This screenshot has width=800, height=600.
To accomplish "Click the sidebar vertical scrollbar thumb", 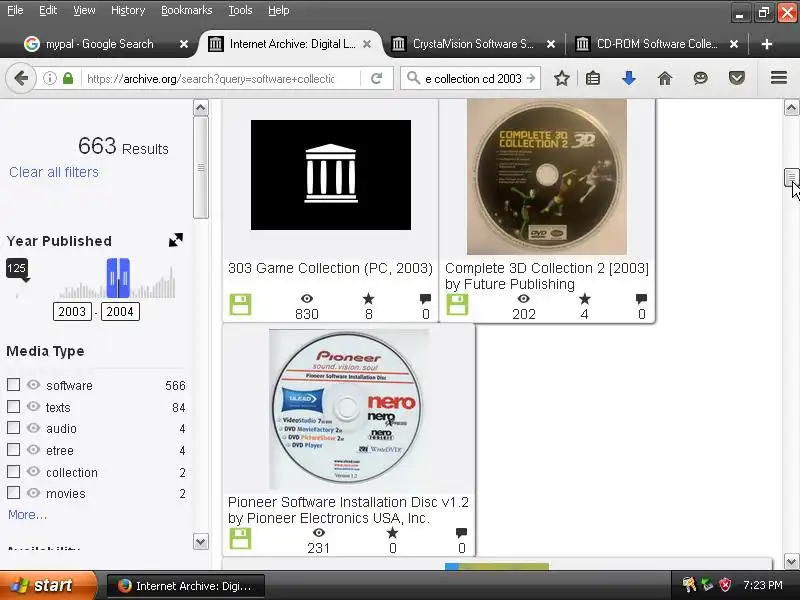I will coord(201,167).
